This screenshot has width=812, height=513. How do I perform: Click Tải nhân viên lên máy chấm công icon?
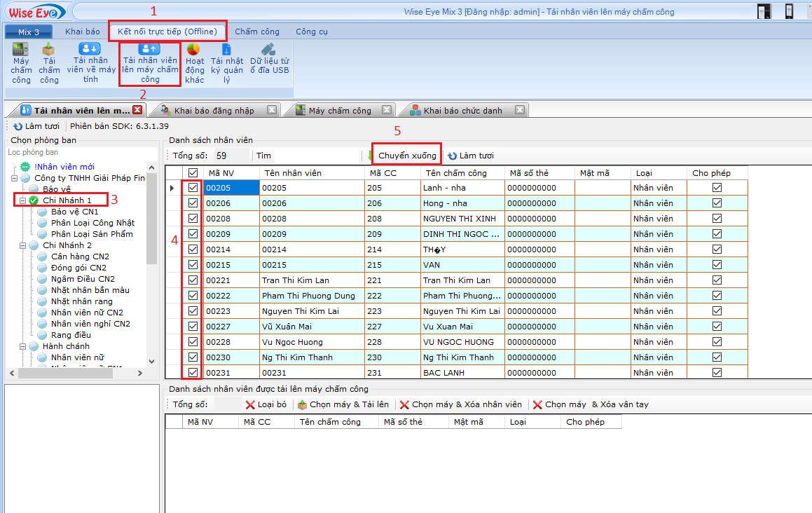point(149,49)
